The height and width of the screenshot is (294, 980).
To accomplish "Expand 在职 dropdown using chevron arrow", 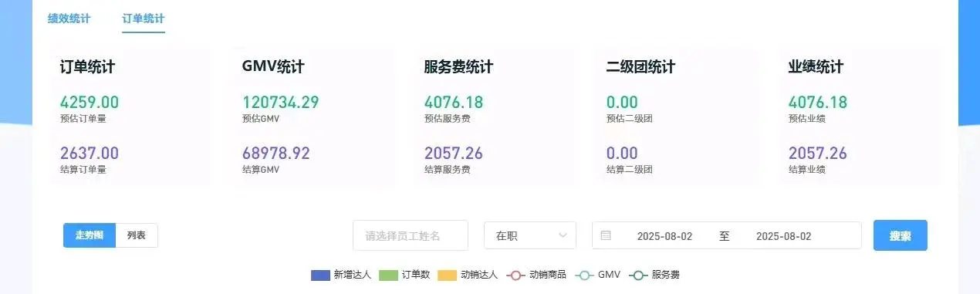I will [x=563, y=235].
